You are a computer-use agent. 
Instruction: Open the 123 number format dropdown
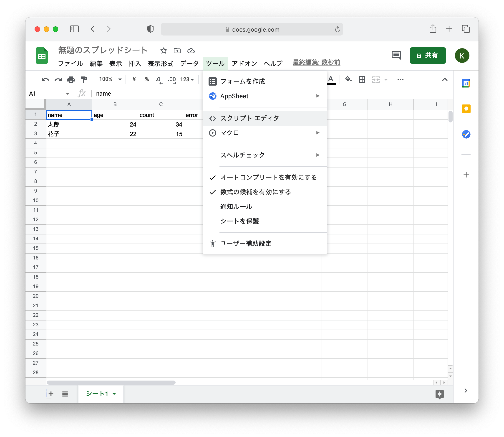(x=187, y=79)
